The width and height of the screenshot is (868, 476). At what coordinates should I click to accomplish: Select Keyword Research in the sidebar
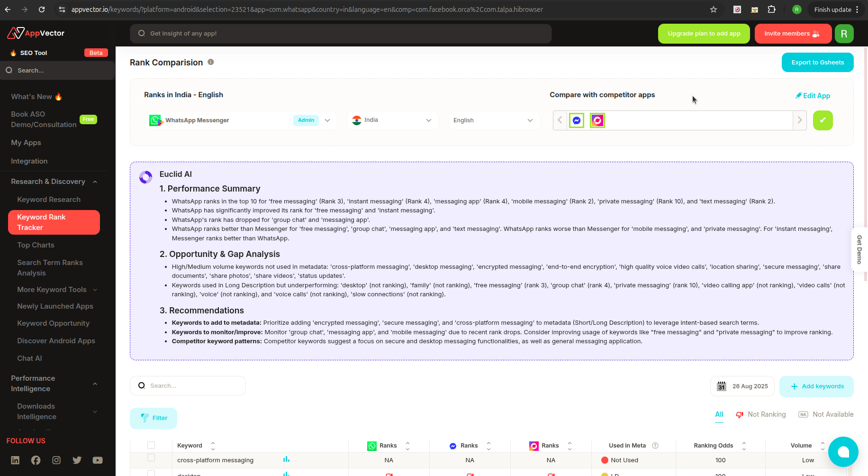(49, 199)
